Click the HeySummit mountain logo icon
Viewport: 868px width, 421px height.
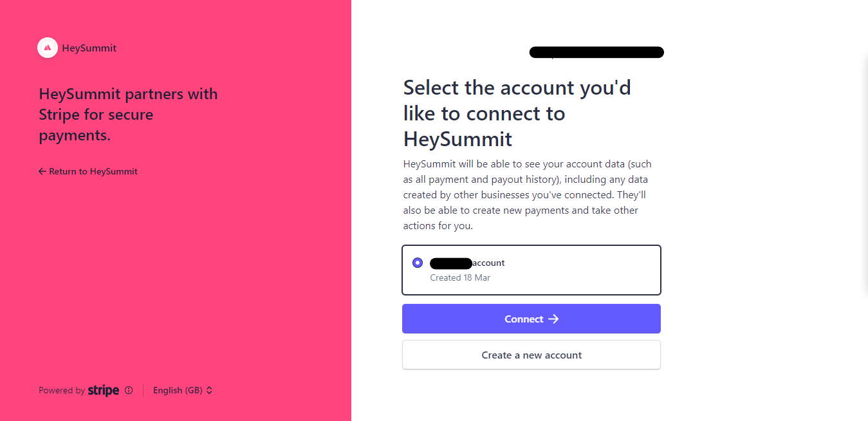pyautogui.click(x=48, y=48)
